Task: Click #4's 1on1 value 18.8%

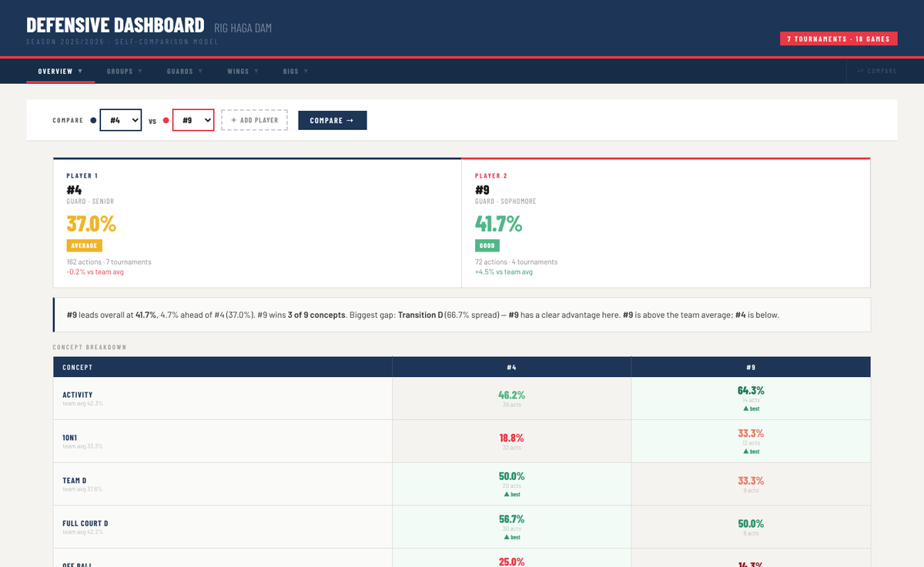Action: [x=511, y=438]
